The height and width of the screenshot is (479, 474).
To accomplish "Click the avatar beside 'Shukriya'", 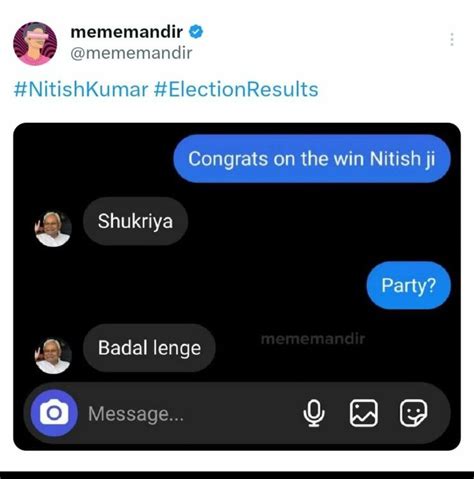I will point(53,229).
